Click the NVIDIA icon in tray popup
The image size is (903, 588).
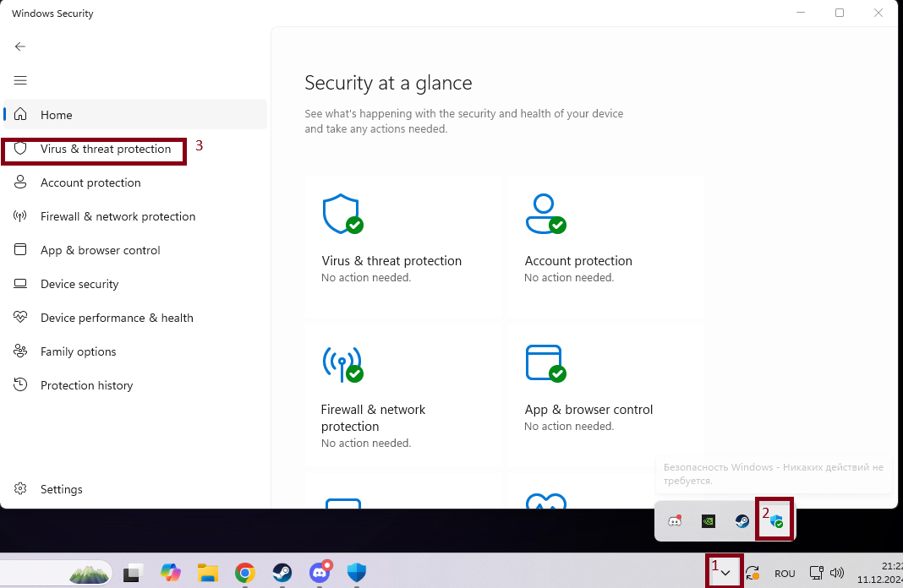[709, 521]
